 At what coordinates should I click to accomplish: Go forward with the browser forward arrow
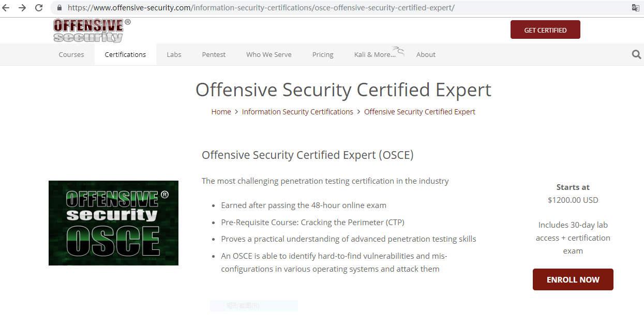tap(22, 8)
